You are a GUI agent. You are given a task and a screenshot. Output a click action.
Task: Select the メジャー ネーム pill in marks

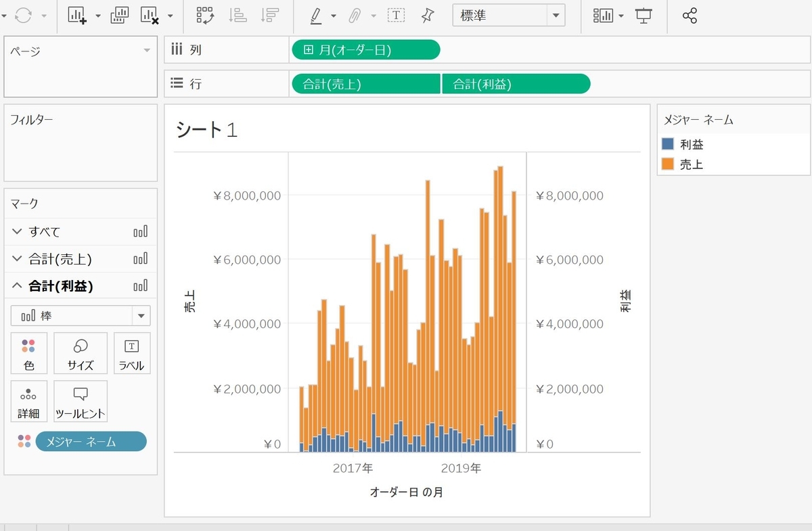tap(91, 441)
